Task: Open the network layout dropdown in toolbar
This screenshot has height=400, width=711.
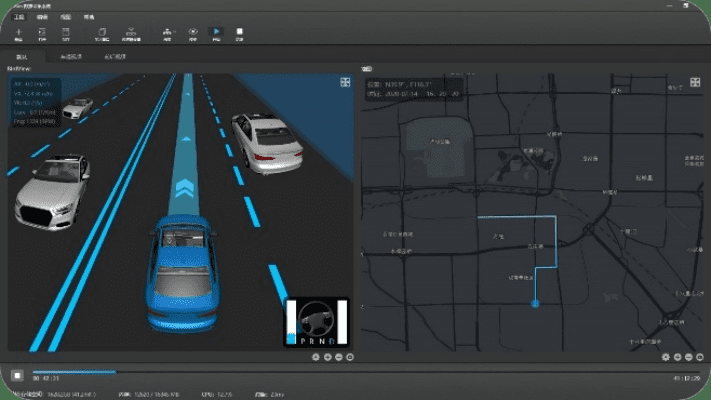Action: (x=166, y=34)
